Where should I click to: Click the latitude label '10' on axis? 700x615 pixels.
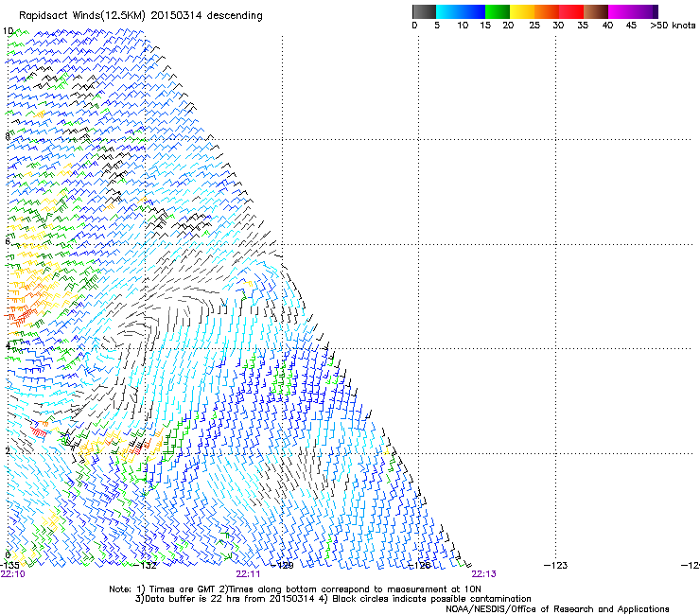coord(8,31)
